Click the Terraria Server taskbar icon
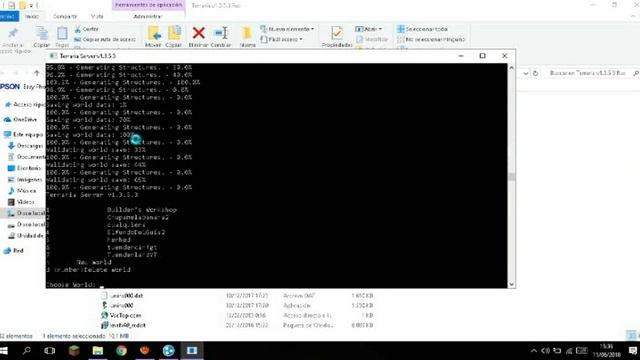640x360 pixels. pos(192,351)
